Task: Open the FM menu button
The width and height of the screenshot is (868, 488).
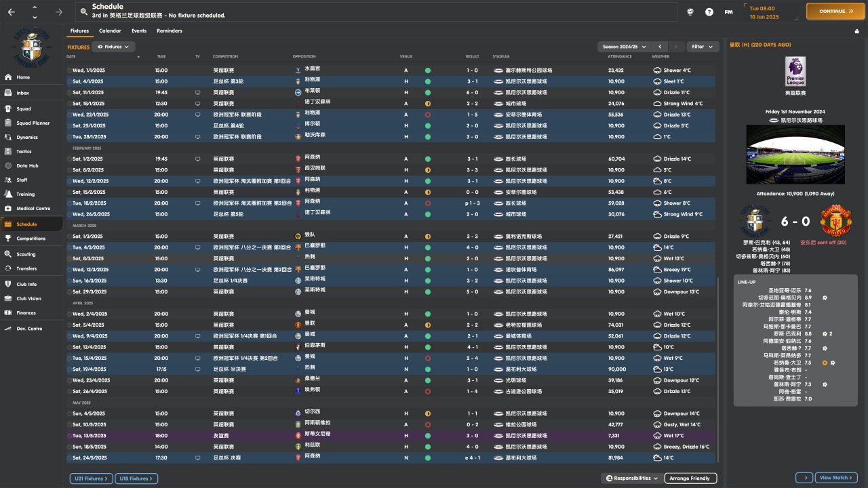Action: (x=728, y=12)
